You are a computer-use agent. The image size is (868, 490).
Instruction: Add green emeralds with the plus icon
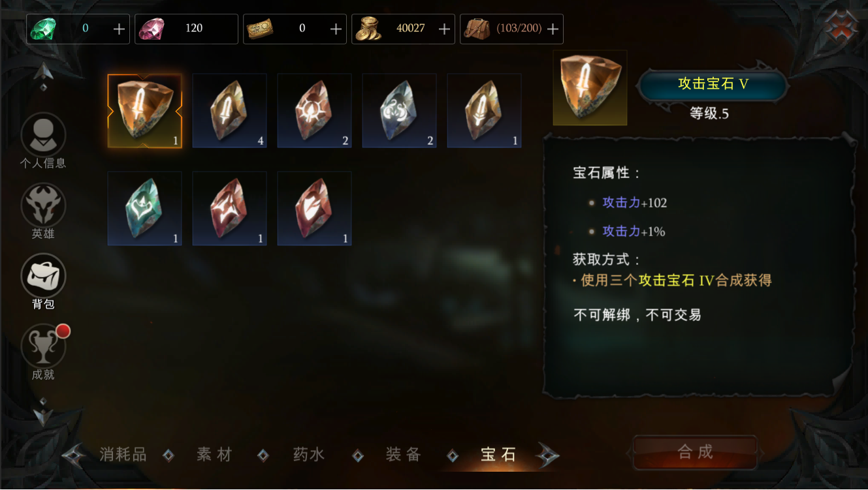coord(119,29)
